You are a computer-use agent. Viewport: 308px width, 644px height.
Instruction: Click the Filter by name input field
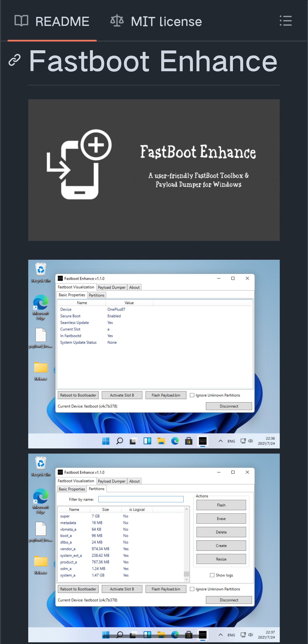[x=141, y=499]
